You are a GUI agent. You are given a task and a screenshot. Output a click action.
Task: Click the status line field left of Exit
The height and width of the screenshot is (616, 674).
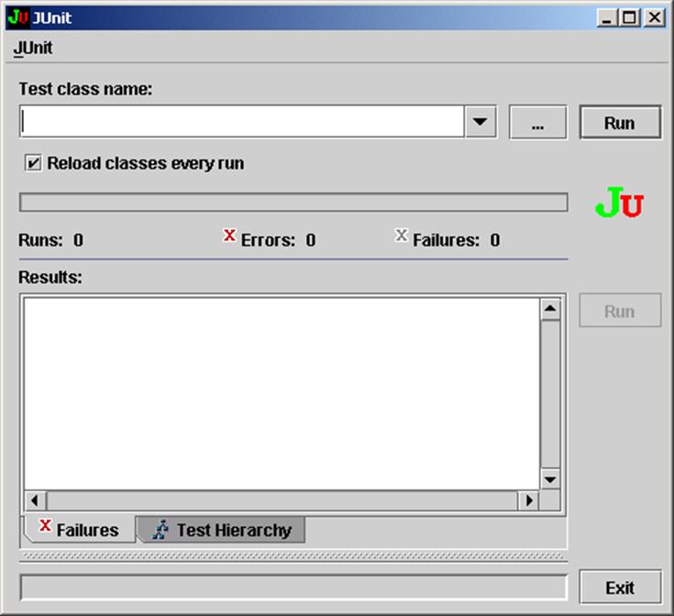pyautogui.click(x=293, y=588)
